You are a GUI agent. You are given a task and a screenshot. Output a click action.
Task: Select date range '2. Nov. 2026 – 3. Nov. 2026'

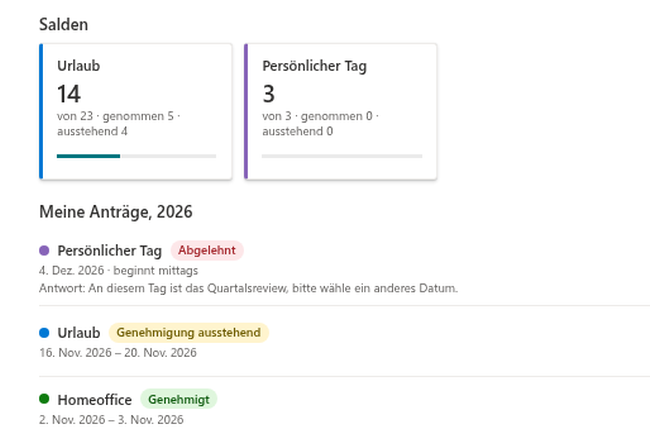(111, 420)
